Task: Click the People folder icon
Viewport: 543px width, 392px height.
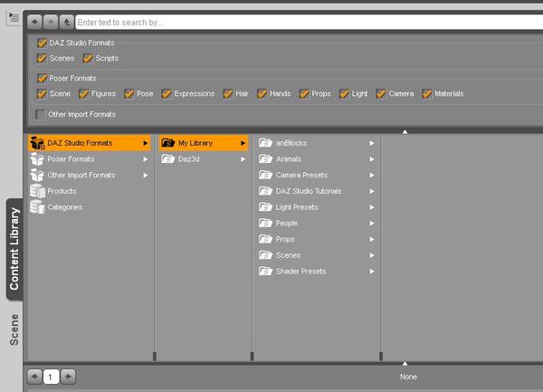Action: (x=265, y=223)
